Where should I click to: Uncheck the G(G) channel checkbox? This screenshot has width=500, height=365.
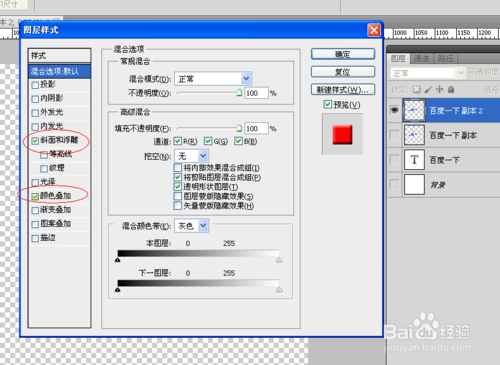coord(208,141)
